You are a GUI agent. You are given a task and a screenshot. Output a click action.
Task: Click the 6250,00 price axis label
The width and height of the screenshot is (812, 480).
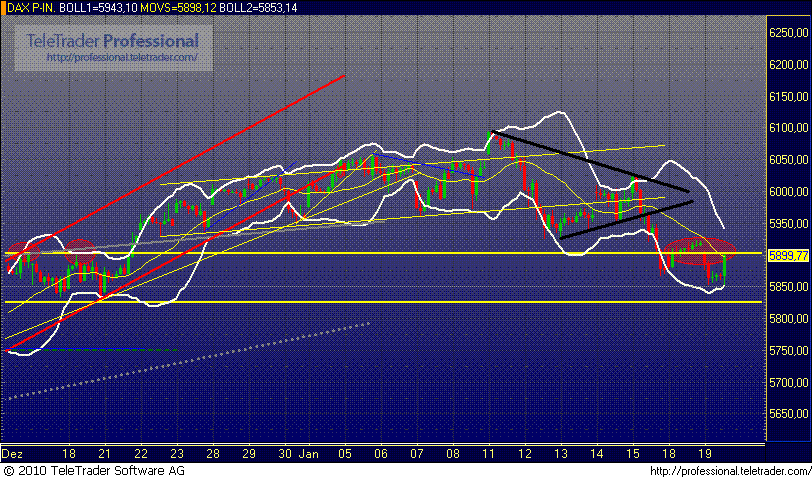click(788, 33)
